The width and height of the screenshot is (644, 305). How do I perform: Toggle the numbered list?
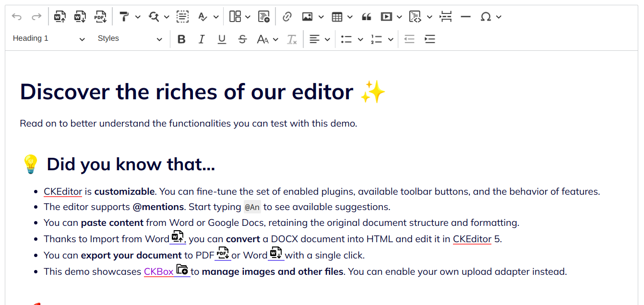[x=376, y=39]
